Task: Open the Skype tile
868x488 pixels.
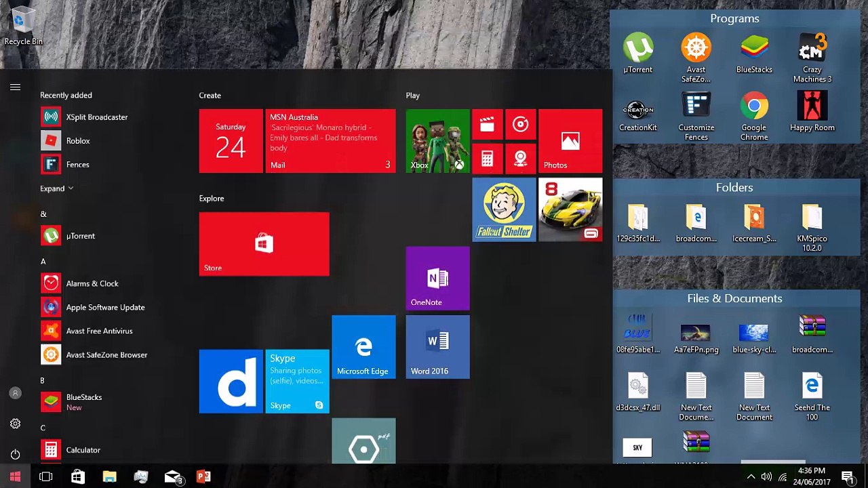Action: coord(297,382)
